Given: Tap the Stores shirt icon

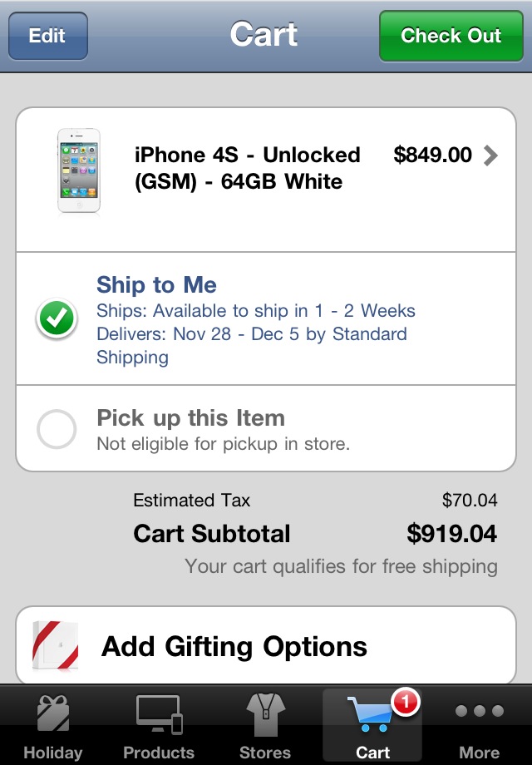Looking at the screenshot, I should click(264, 713).
